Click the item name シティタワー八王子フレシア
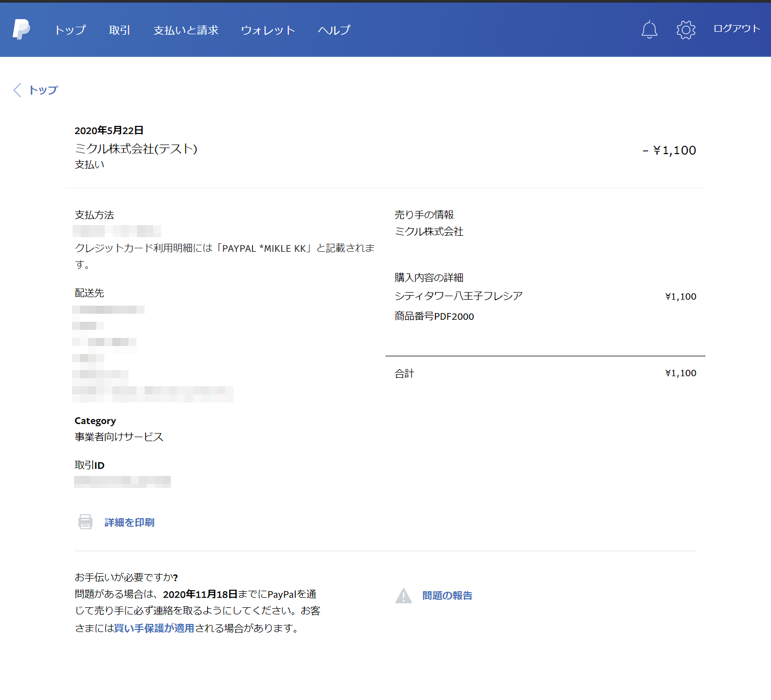The image size is (771, 700). pyautogui.click(x=458, y=296)
